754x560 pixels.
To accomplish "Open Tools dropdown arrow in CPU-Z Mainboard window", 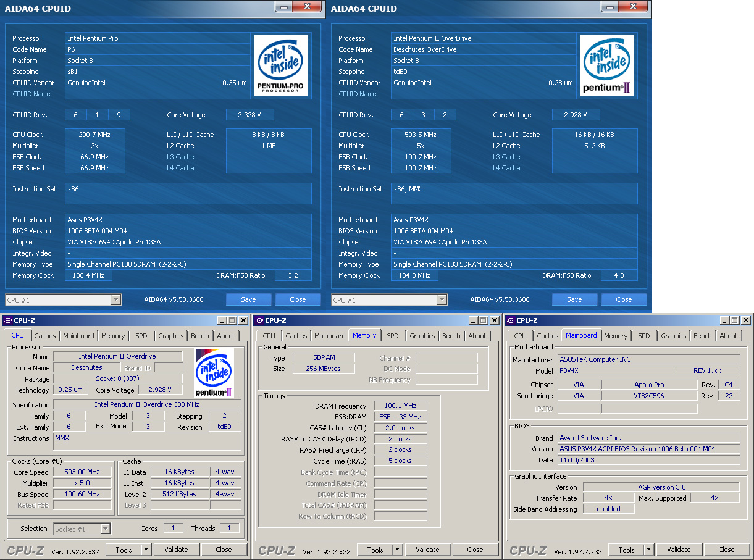I will (649, 550).
